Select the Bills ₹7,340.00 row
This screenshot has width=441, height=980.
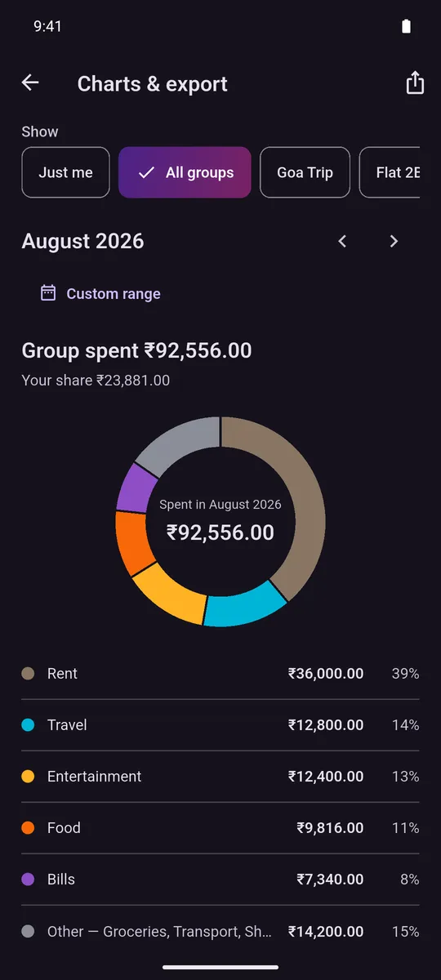[x=220, y=880]
